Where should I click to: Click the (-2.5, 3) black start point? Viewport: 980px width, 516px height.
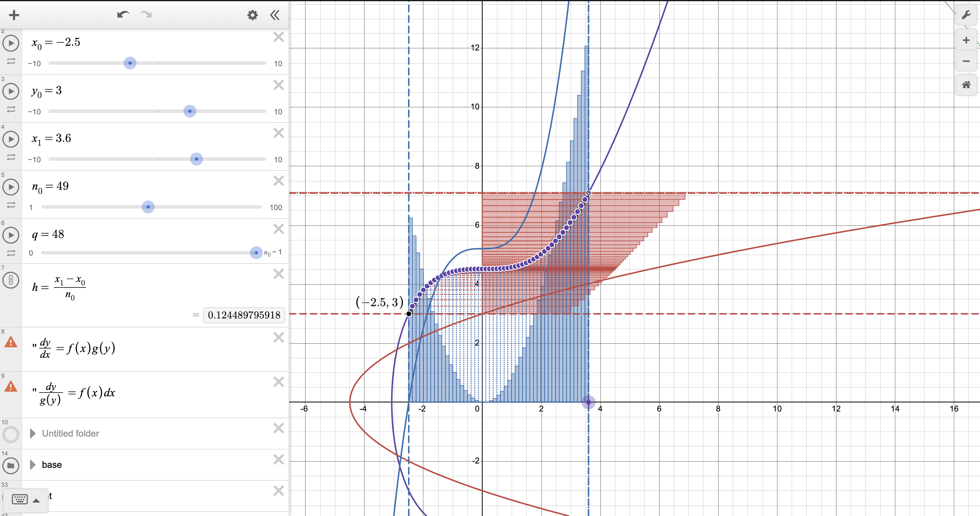409,314
